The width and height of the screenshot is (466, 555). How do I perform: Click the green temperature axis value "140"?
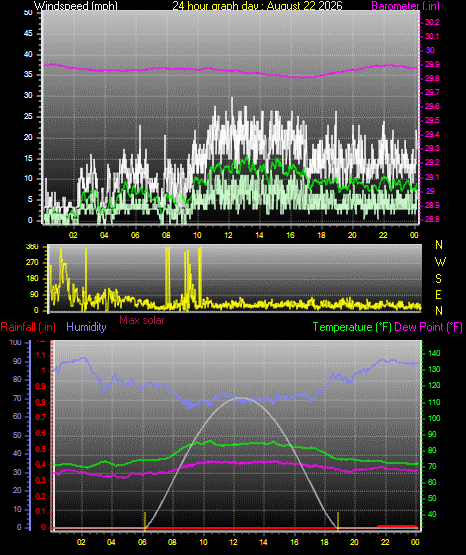(434, 353)
